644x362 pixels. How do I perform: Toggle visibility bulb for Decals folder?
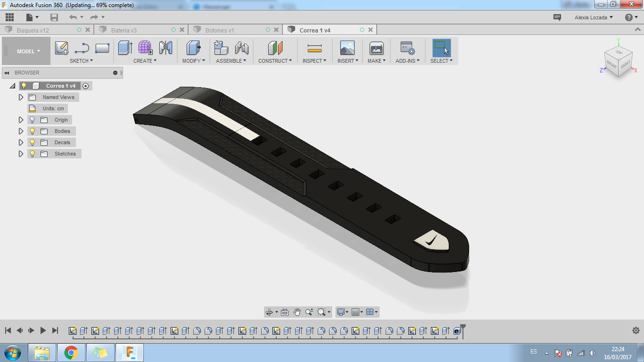(33, 142)
